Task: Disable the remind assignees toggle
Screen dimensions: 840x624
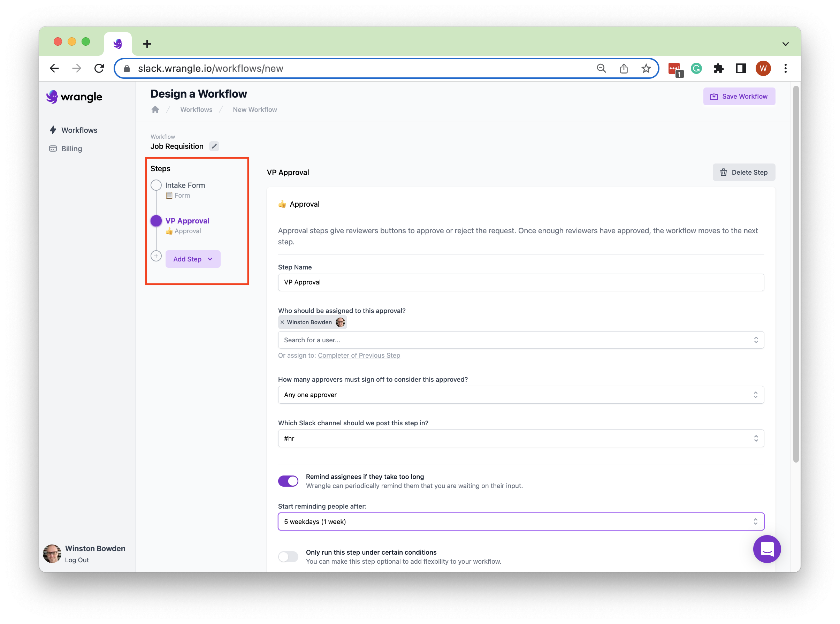Action: (x=288, y=481)
